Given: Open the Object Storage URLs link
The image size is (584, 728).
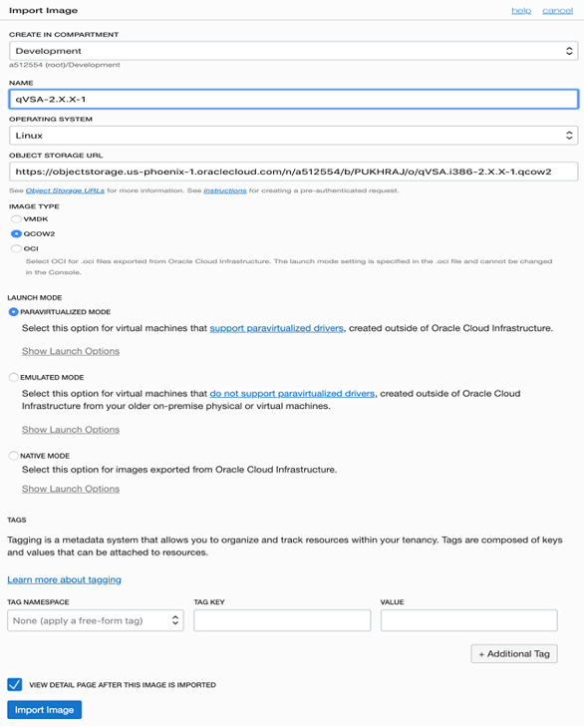Looking at the screenshot, I should (65, 190).
